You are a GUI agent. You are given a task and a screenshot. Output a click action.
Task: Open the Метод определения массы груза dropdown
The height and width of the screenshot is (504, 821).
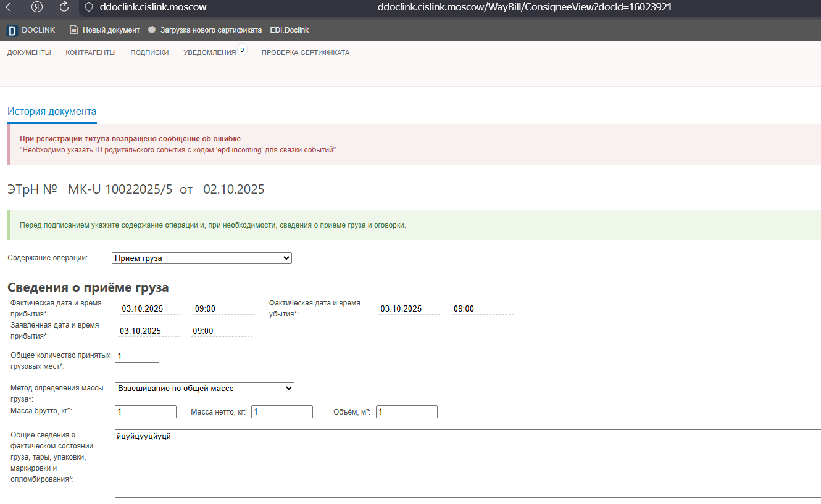coord(204,388)
